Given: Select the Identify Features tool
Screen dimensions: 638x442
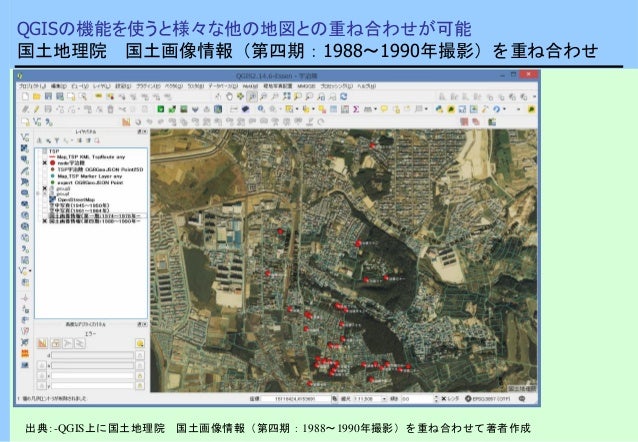Looking at the screenshot, I should pos(261,109).
